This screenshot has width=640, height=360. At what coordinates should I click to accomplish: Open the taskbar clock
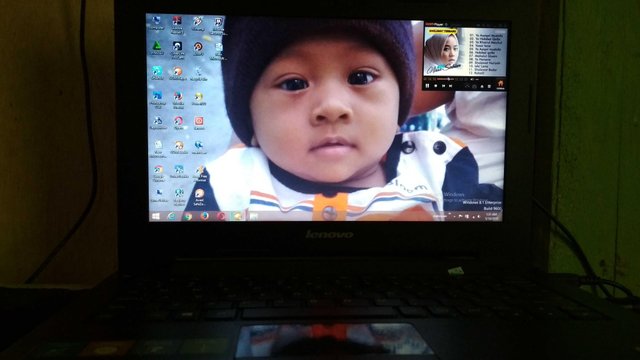tap(491, 216)
